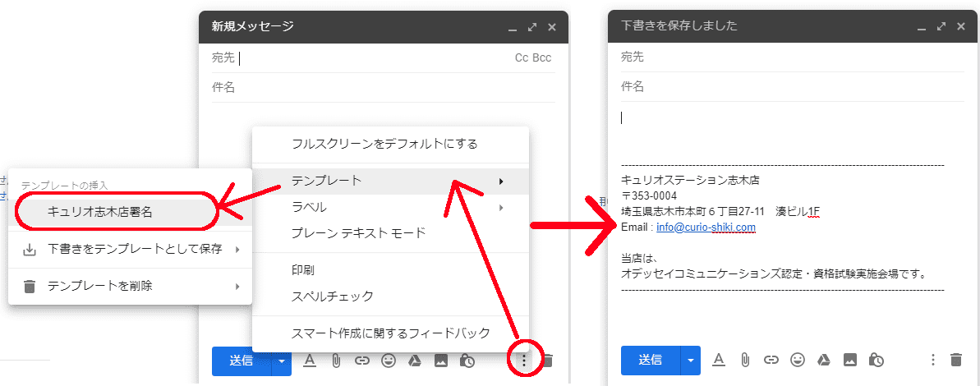The width and height of the screenshot is (980, 386).
Task: Click 送信 button in New Message window
Action: click(242, 361)
